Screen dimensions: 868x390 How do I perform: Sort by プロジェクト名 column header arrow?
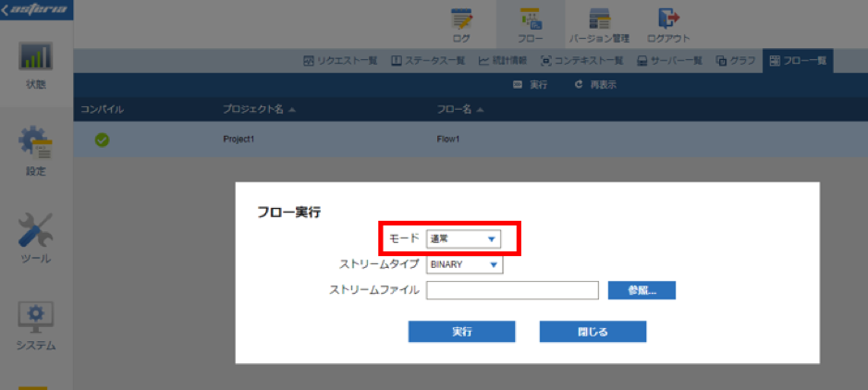coord(292,110)
